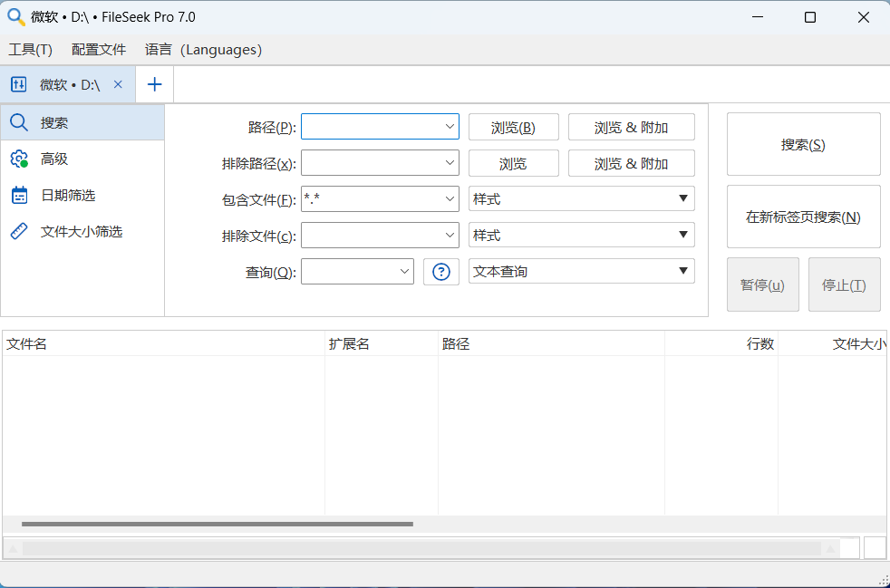Image resolution: width=890 pixels, height=588 pixels.
Task: Add a new search tab with plus
Action: coord(154,84)
